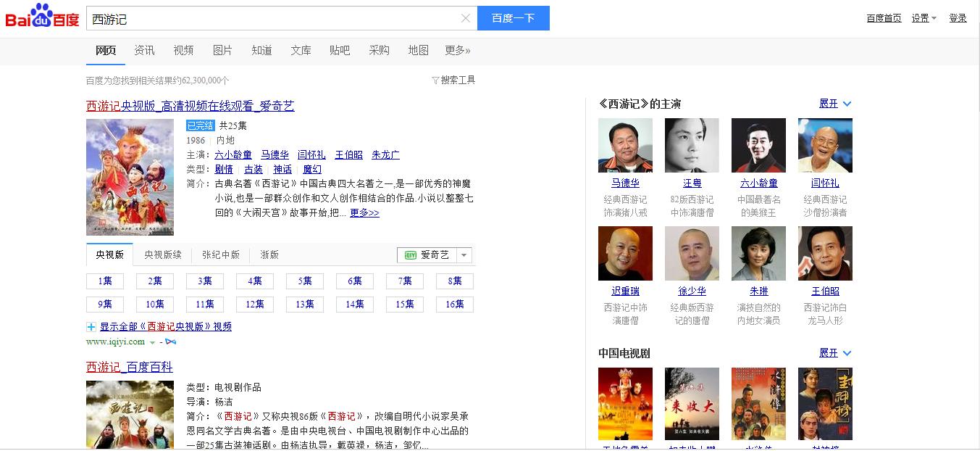Click 马德华's portrait thumbnail
Viewport: 980px width, 451px height.
(624, 145)
